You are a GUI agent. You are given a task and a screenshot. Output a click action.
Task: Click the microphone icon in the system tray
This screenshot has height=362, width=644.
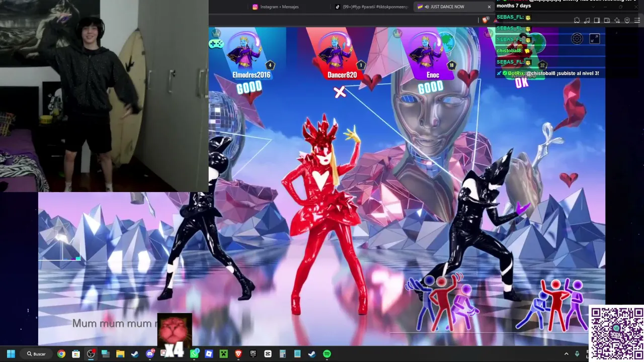click(577, 354)
